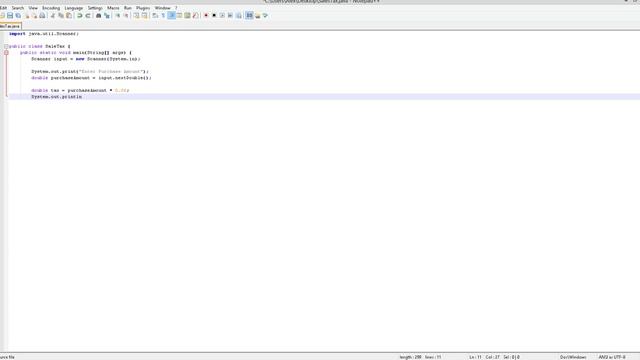Open the user-defined language icon
640x360 pixels.
pyautogui.click(x=180, y=16)
